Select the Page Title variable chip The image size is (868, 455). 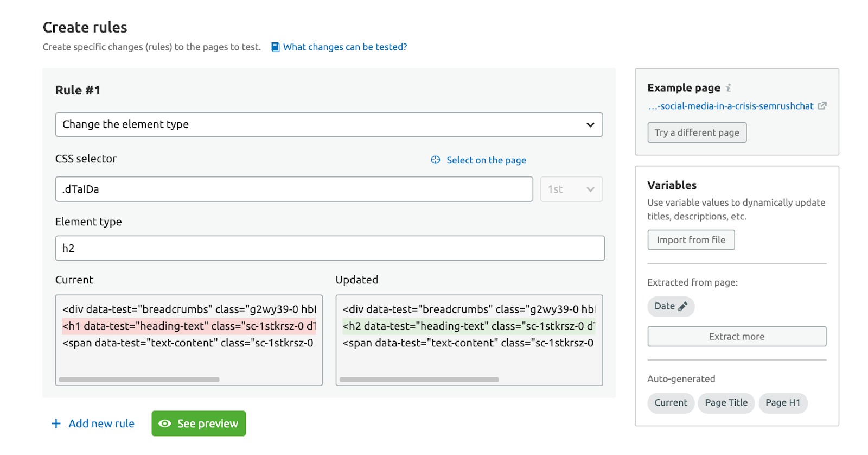click(x=726, y=403)
